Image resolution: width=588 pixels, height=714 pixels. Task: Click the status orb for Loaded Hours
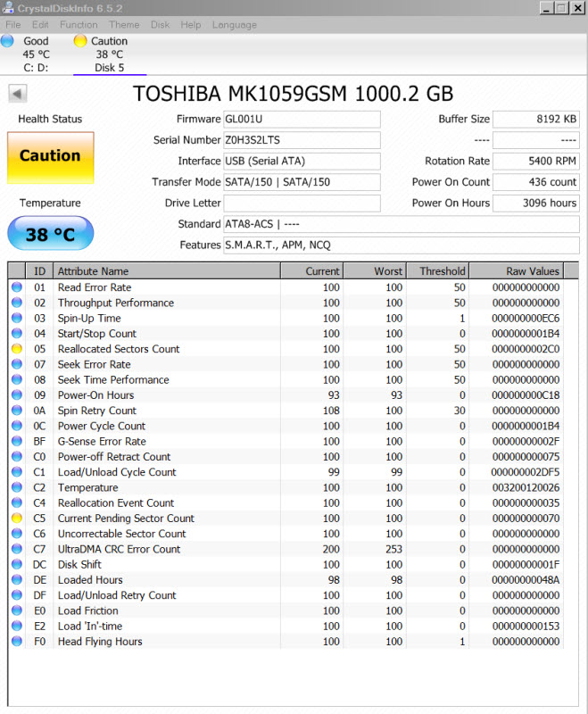coord(17,579)
